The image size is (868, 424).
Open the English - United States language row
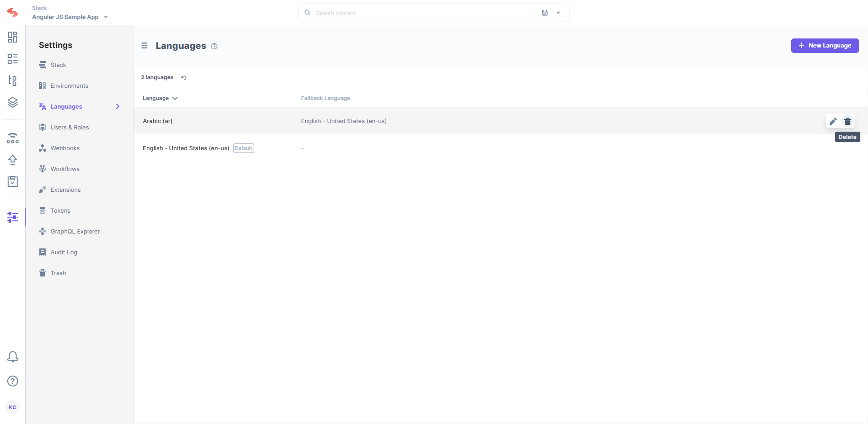(500, 148)
